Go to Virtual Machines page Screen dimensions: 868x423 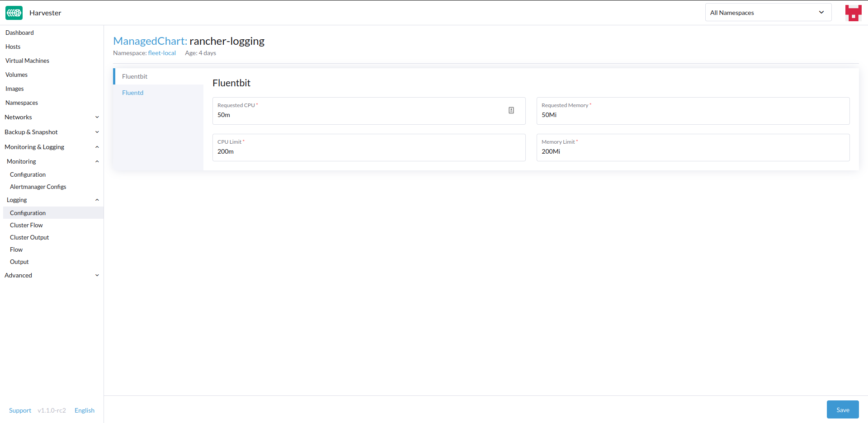[27, 61]
